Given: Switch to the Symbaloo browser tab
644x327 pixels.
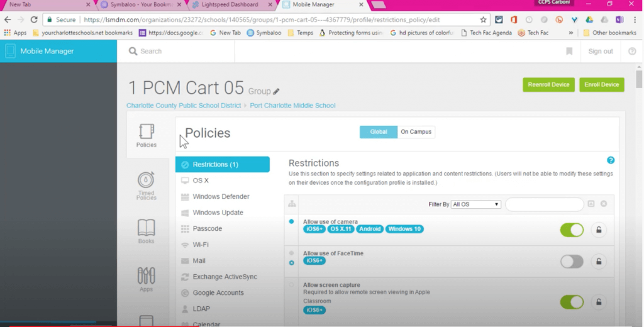Looking at the screenshot, I should click(142, 5).
